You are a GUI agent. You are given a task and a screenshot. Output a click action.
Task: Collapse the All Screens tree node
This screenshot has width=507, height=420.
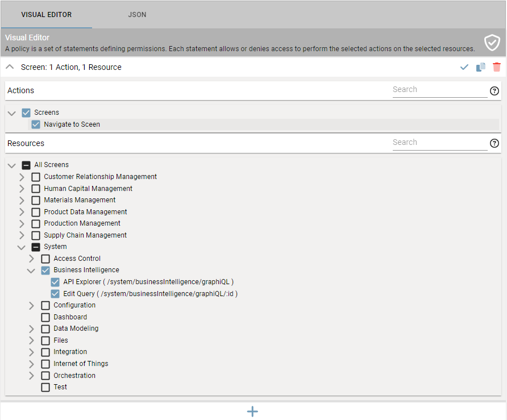[x=12, y=165]
